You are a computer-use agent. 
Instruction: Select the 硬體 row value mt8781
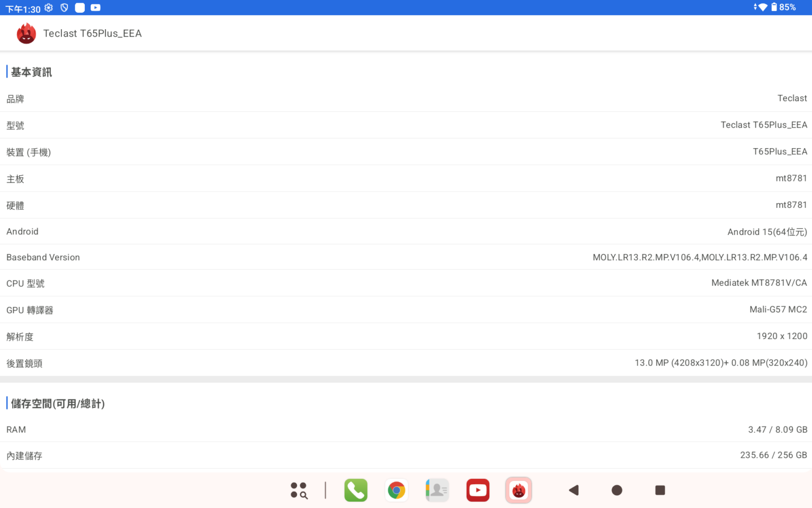coord(791,205)
